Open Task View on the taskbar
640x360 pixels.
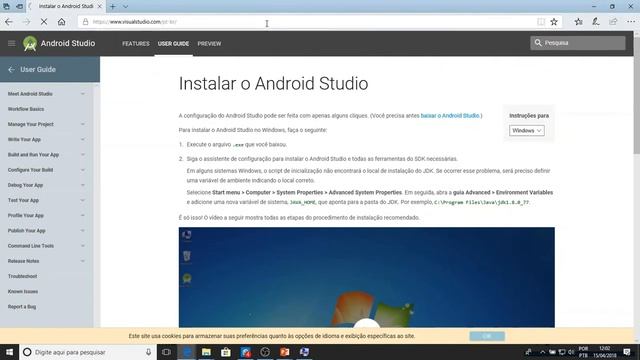click(x=167, y=352)
